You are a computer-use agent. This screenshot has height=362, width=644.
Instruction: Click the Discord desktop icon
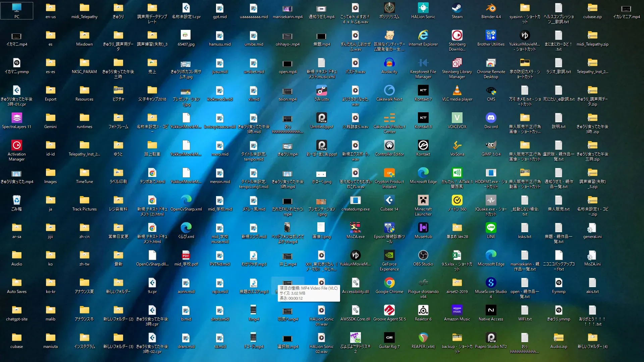(491, 118)
